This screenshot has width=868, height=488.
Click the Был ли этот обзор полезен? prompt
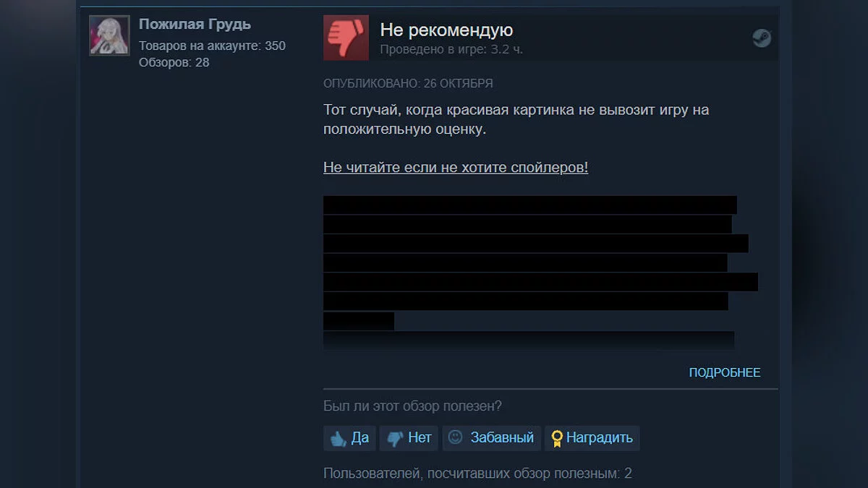(412, 406)
